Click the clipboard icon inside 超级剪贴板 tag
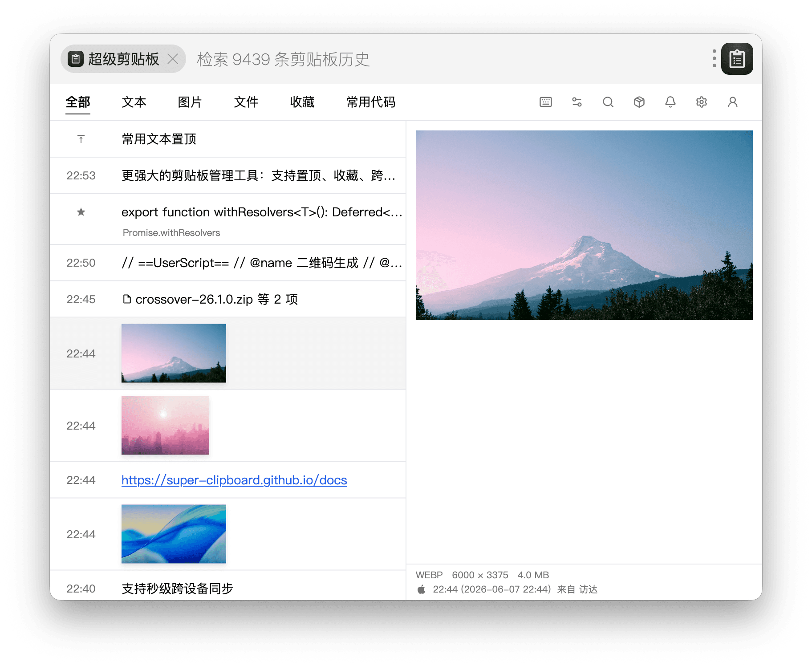Viewport: 812px width, 666px height. pos(76,59)
